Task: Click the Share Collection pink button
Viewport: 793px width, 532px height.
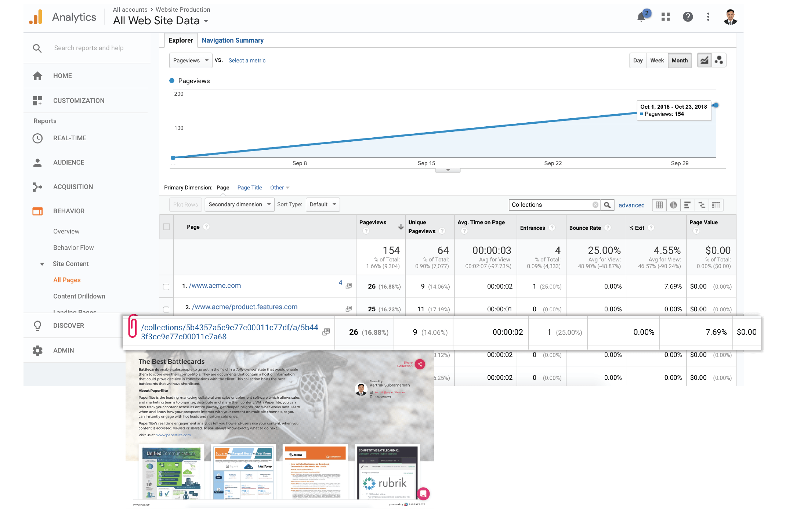Action: coord(420,364)
